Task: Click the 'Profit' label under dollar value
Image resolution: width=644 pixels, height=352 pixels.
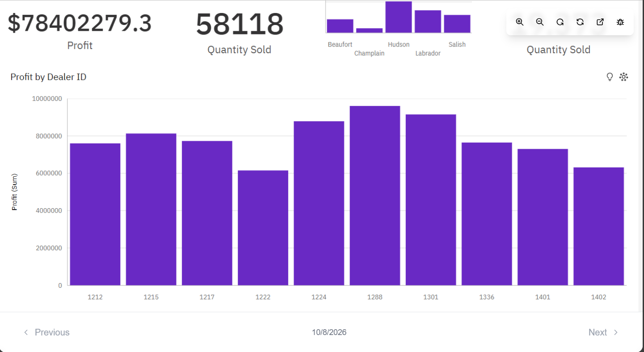Action: [80, 45]
